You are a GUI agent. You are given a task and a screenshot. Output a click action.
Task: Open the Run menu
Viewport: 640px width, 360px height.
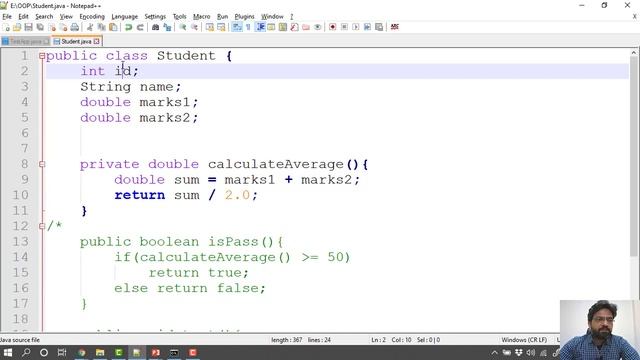click(222, 16)
